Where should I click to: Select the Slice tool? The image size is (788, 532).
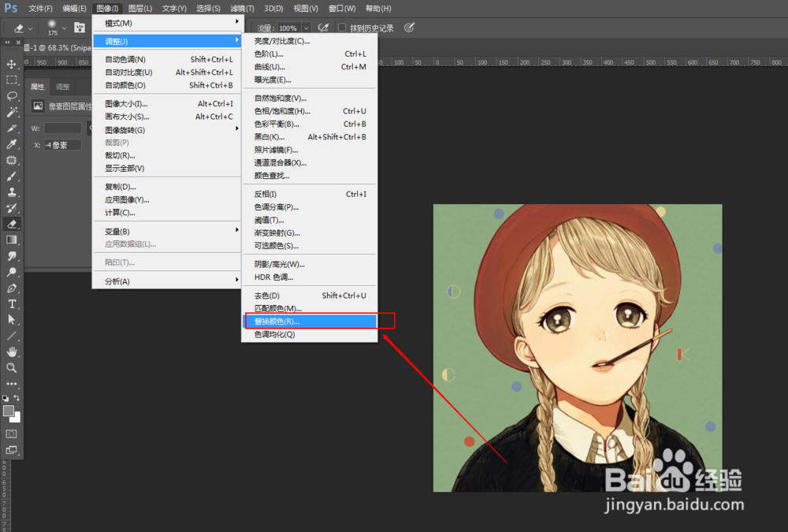(11, 128)
